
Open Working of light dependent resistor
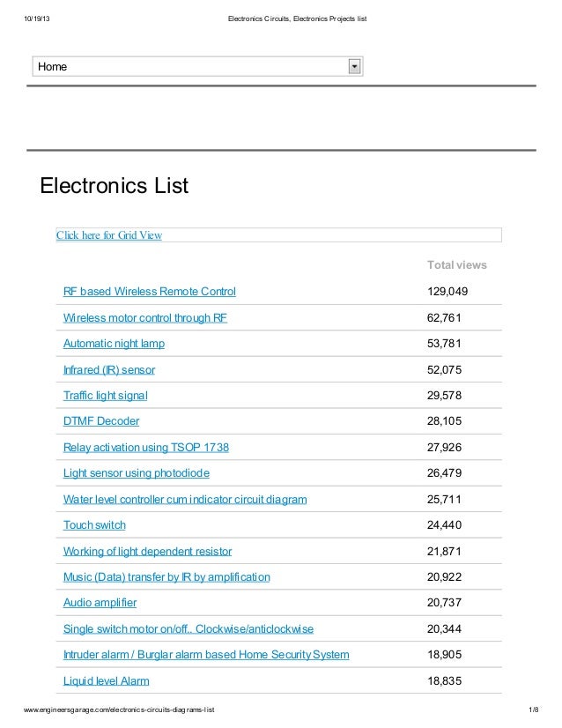click(x=148, y=552)
